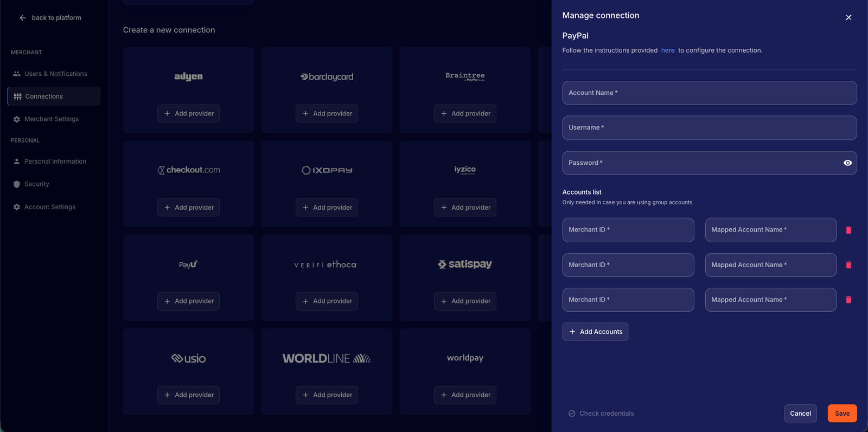Focus the third Merchant ID field
Viewport: 868px width, 432px height.
click(628, 300)
